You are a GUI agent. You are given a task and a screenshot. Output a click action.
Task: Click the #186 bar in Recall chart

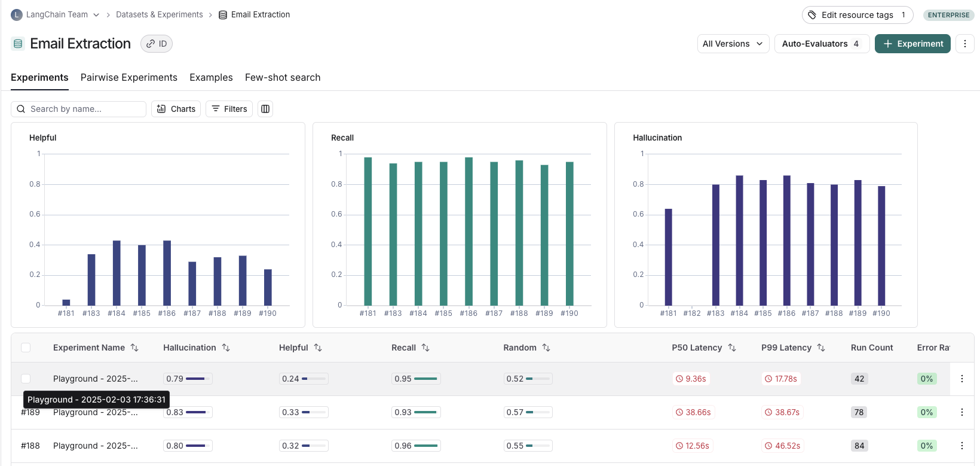[x=468, y=232]
